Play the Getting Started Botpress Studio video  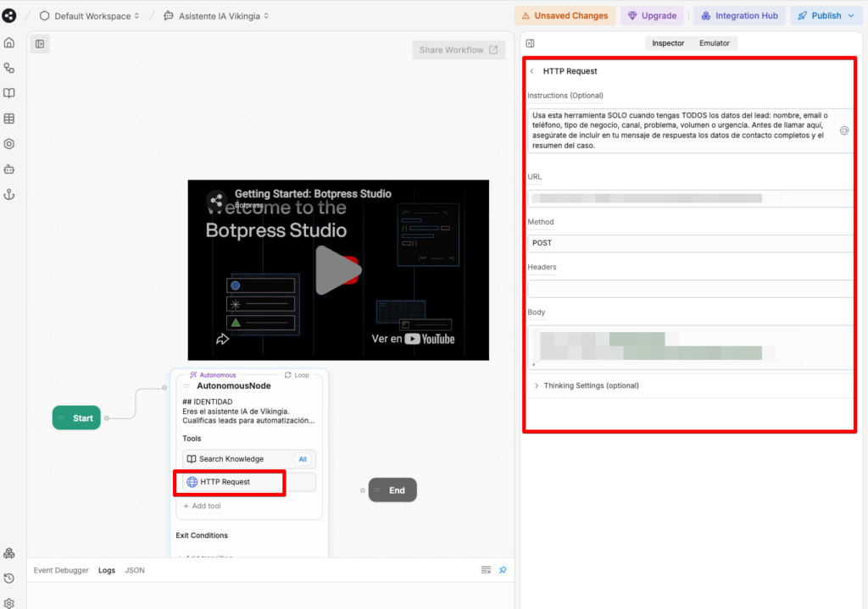coord(338,270)
